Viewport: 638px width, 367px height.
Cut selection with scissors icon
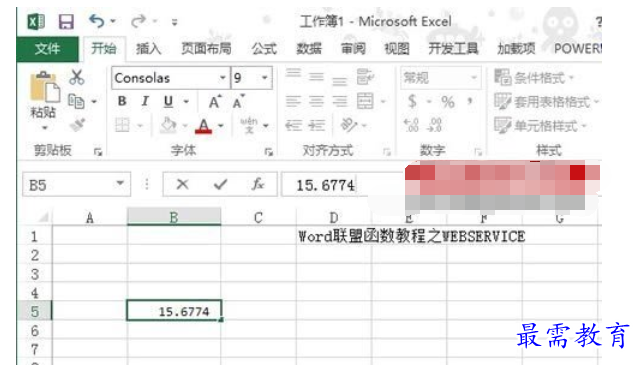click(76, 77)
